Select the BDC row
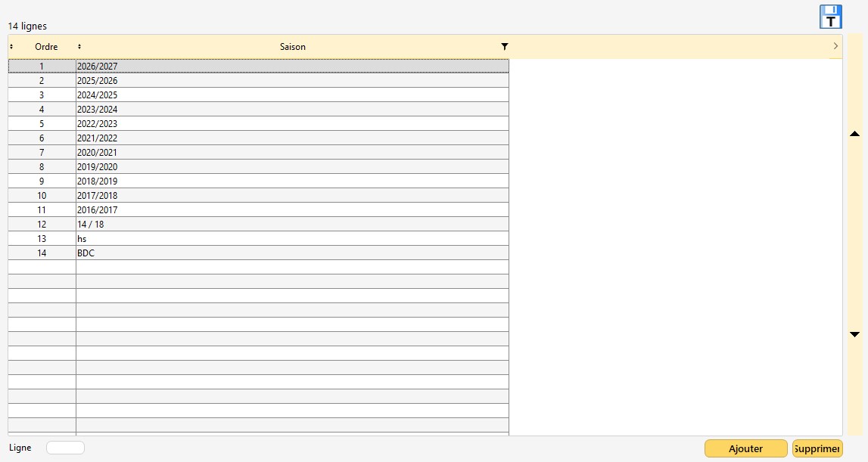 [291, 253]
